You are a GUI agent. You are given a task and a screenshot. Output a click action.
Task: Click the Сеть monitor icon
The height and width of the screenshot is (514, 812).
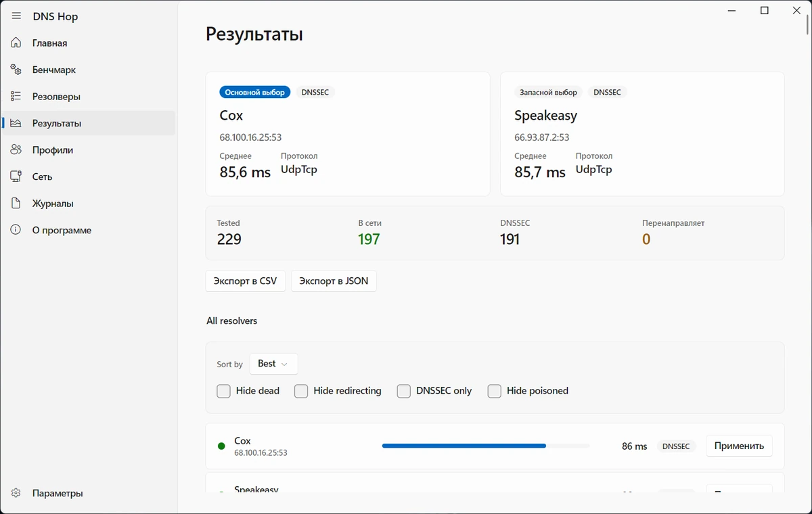[16, 177]
